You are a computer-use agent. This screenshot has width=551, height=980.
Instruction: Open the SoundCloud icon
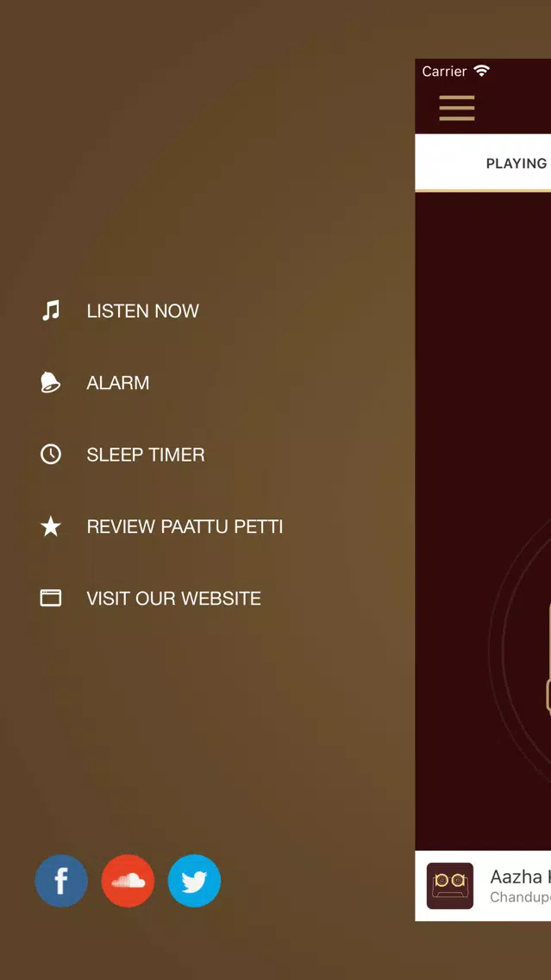128,880
